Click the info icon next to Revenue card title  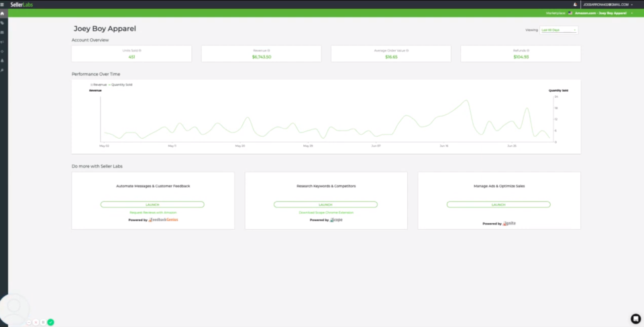tap(268, 50)
